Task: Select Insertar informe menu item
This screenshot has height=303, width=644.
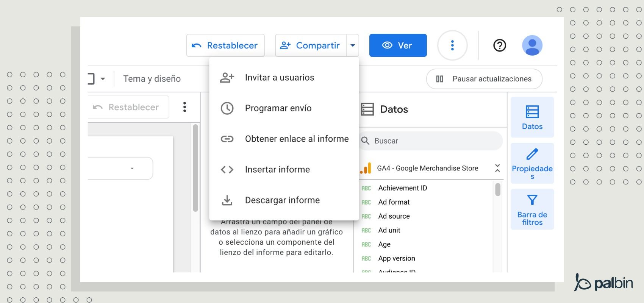Action: pyautogui.click(x=284, y=170)
